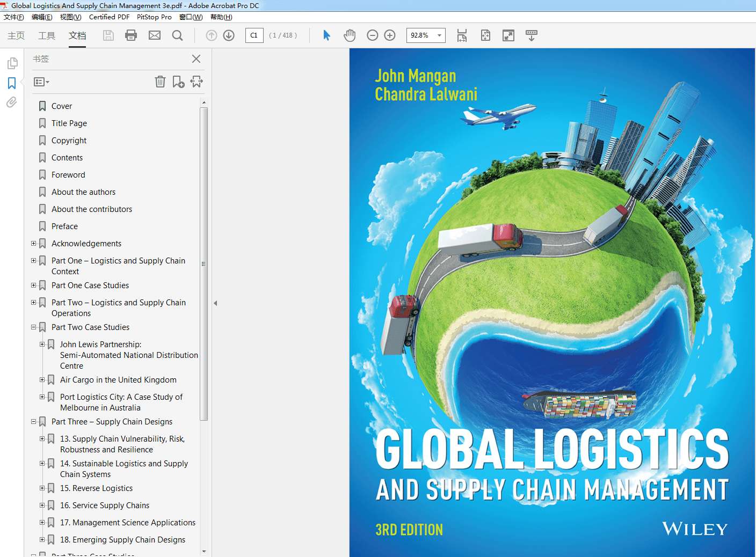
Task: Click the page number input field
Action: [x=254, y=35]
